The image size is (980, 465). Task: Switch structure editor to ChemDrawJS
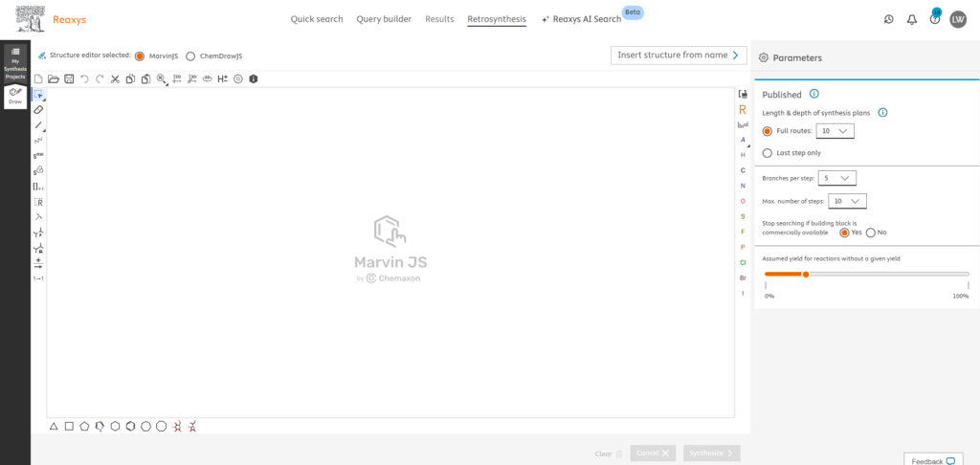tap(190, 56)
